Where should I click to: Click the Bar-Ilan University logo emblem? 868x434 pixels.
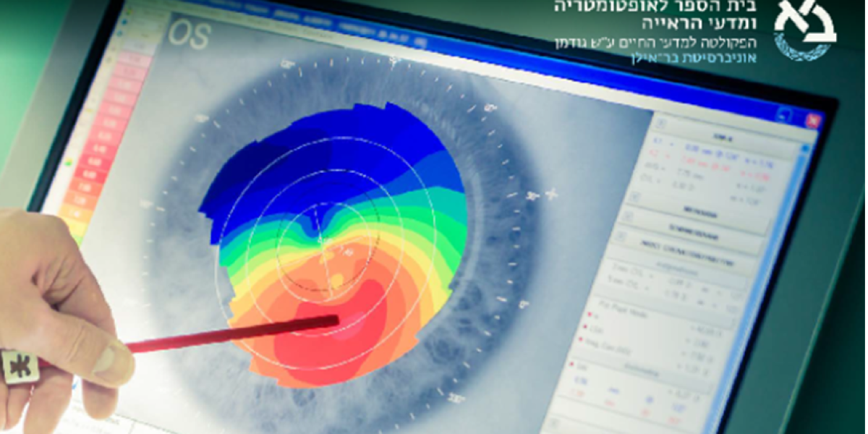coord(804,29)
